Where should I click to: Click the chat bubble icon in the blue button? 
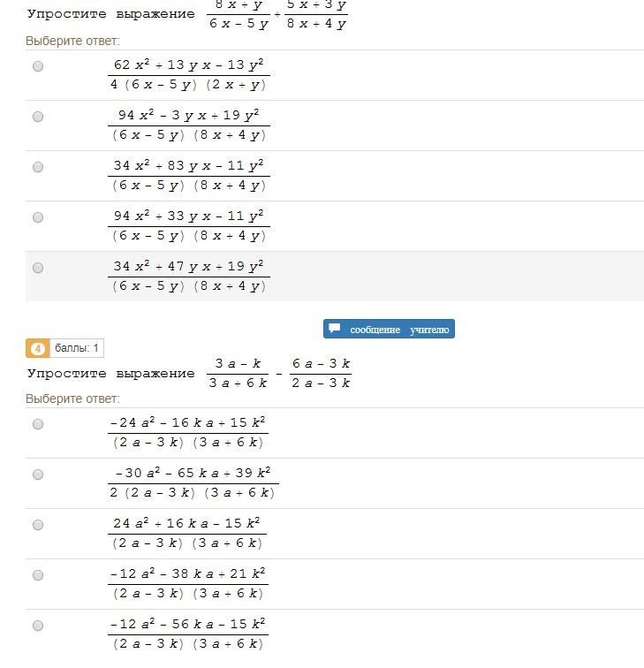[335, 329]
